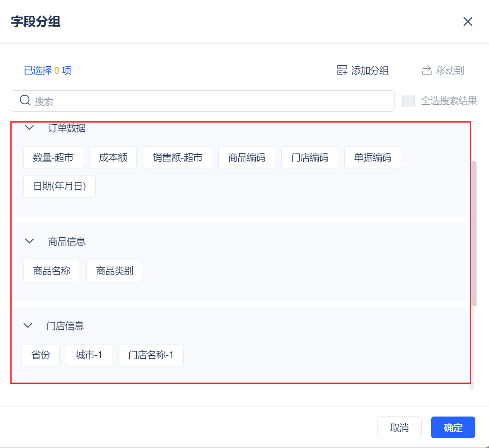Click the move-to arrow icon
The height and width of the screenshot is (448, 489).
click(426, 70)
